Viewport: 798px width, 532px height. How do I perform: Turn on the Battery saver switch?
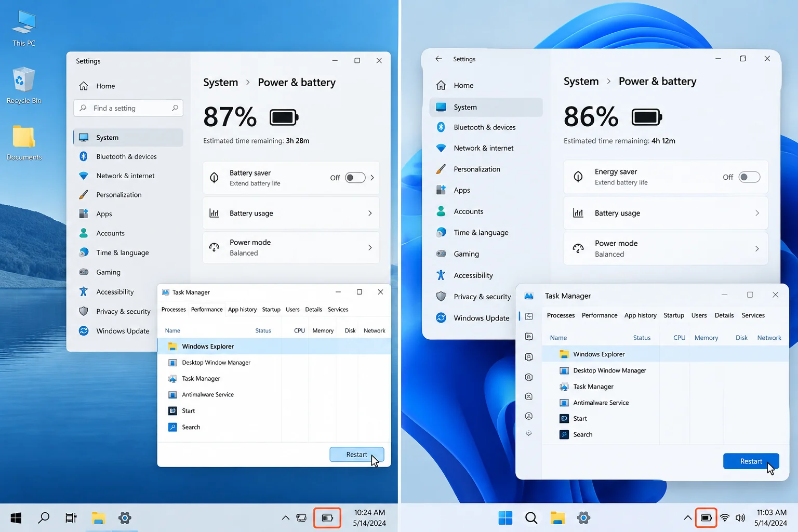(x=355, y=178)
